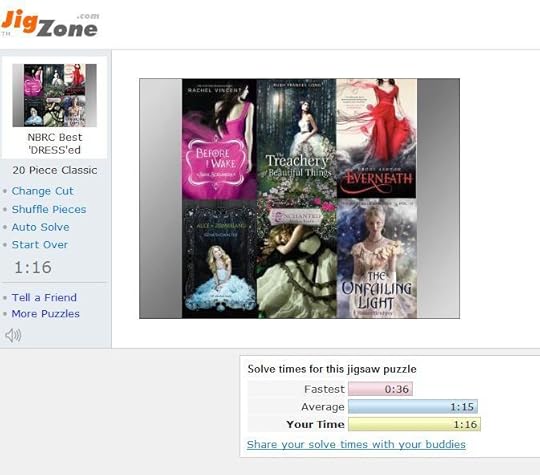Click the Everneath book cover

point(376,138)
